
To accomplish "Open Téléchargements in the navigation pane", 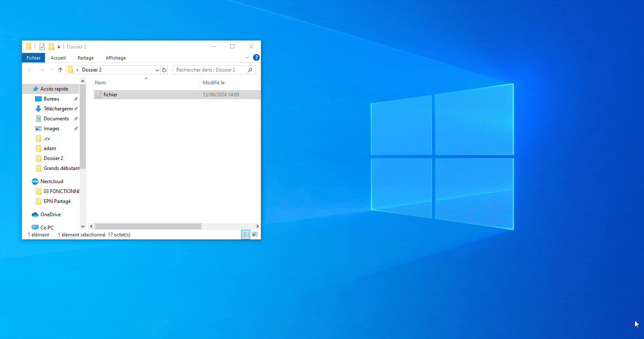I will [x=58, y=109].
